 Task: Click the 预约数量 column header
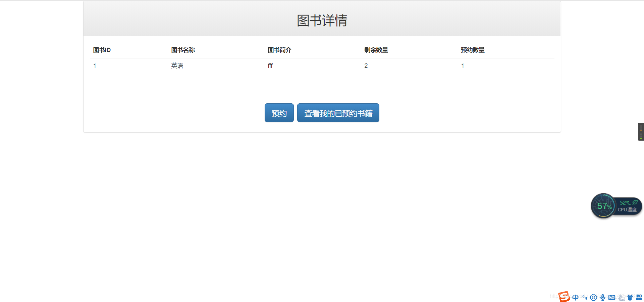tap(473, 50)
